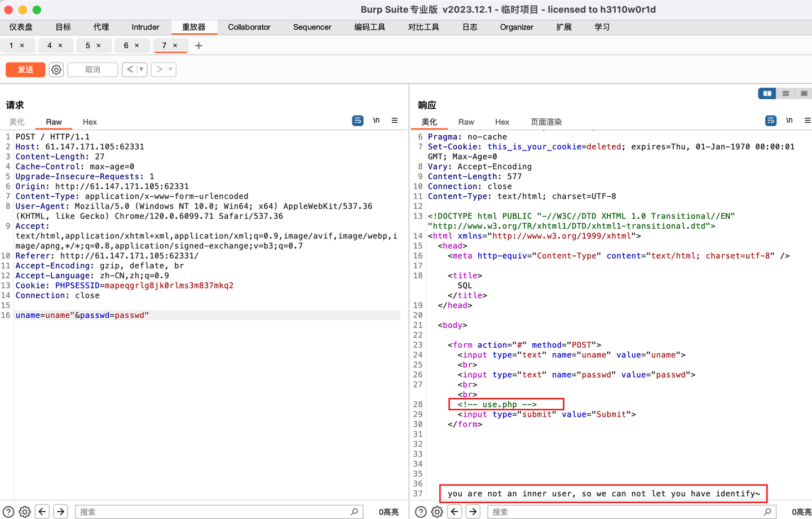The height and width of the screenshot is (519, 812).
Task: Click the magnifier icon in the search field
Action: (355, 512)
